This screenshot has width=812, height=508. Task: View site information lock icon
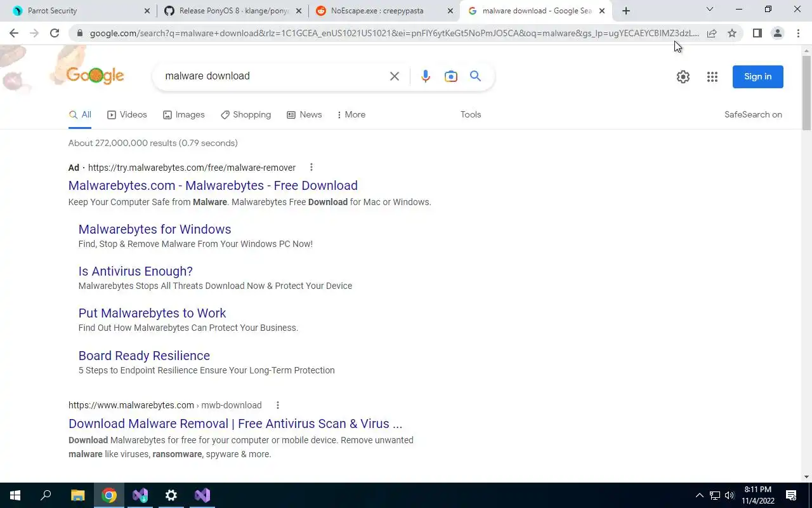click(x=79, y=33)
